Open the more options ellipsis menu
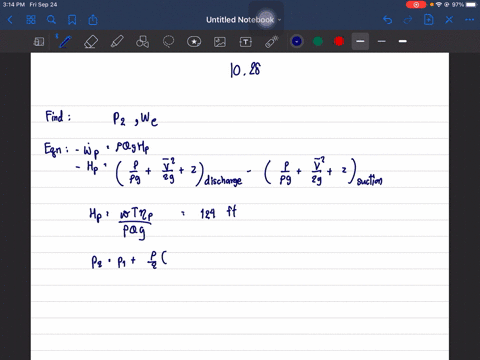 tap(469, 20)
